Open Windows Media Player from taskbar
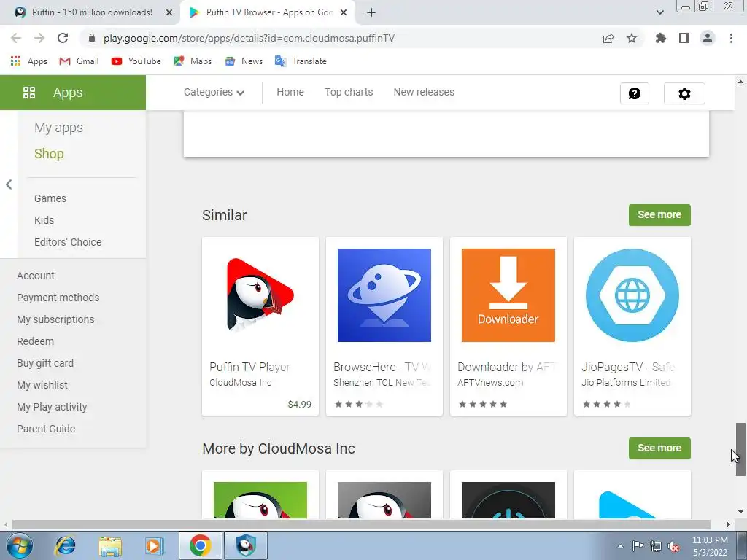This screenshot has width=747, height=560. click(155, 545)
